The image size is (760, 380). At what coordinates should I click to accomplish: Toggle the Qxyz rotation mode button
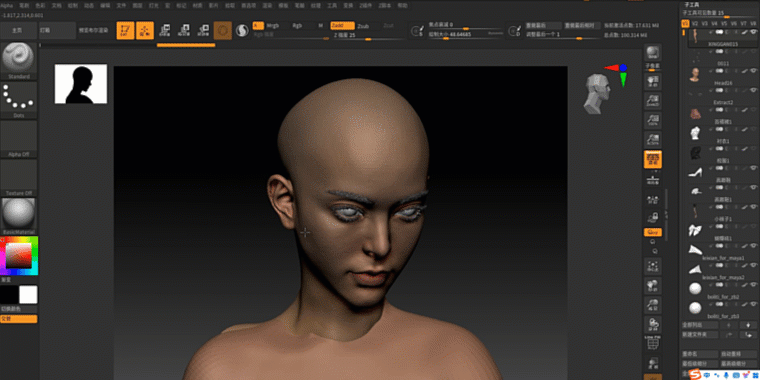click(x=652, y=233)
